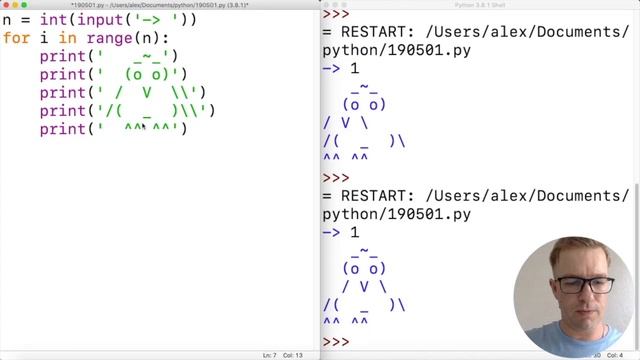The image size is (640, 360).
Task: Click the code line 'n = int(input('-> '))'
Action: coord(100,20)
